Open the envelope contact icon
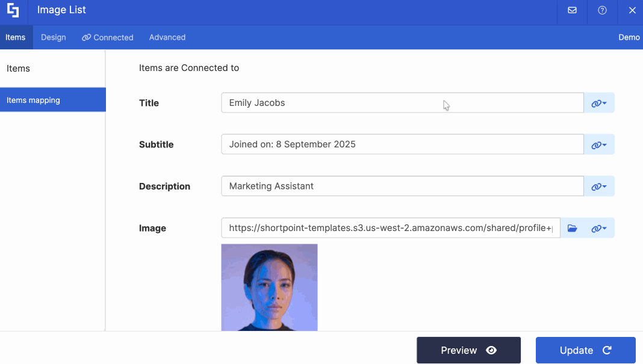 [x=572, y=10]
